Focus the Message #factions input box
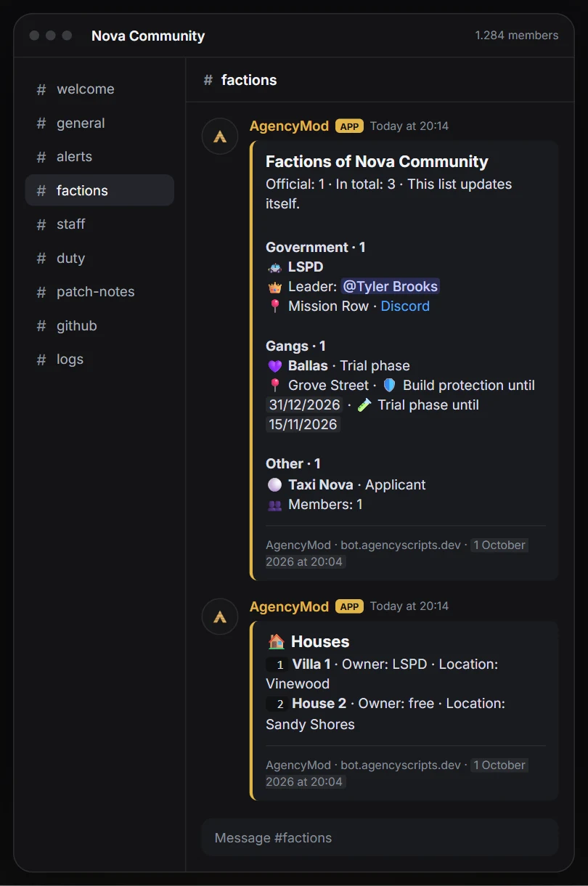The width and height of the screenshot is (588, 886). pos(380,837)
